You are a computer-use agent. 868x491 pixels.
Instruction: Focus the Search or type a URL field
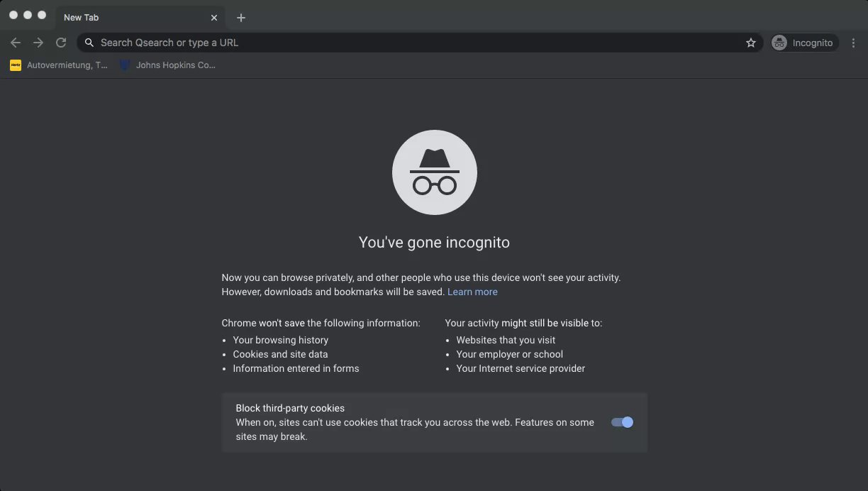418,43
